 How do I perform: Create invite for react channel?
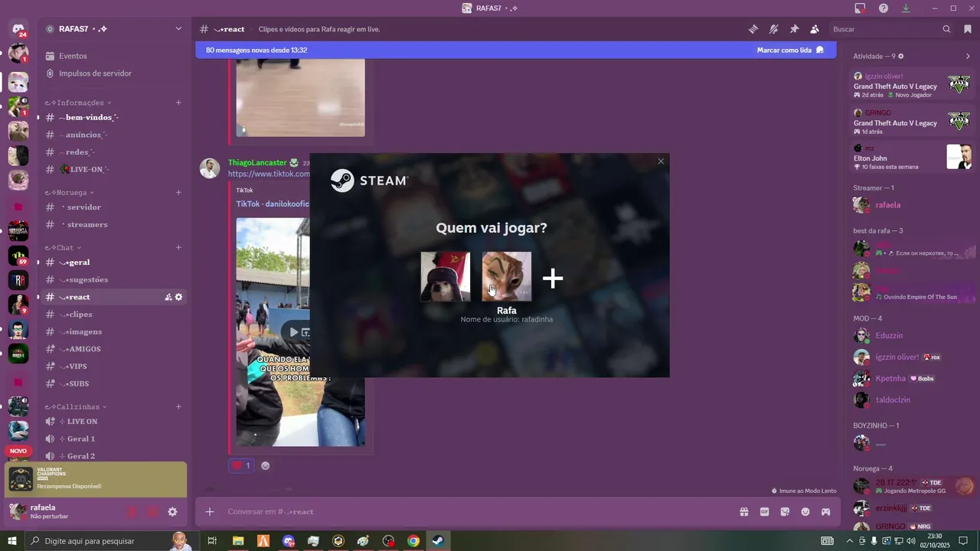click(168, 297)
